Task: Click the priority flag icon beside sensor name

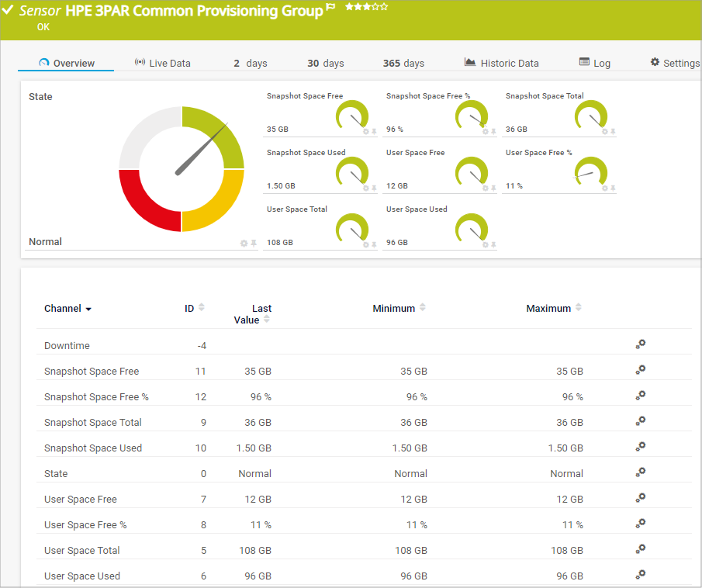Action: pyautogui.click(x=331, y=8)
